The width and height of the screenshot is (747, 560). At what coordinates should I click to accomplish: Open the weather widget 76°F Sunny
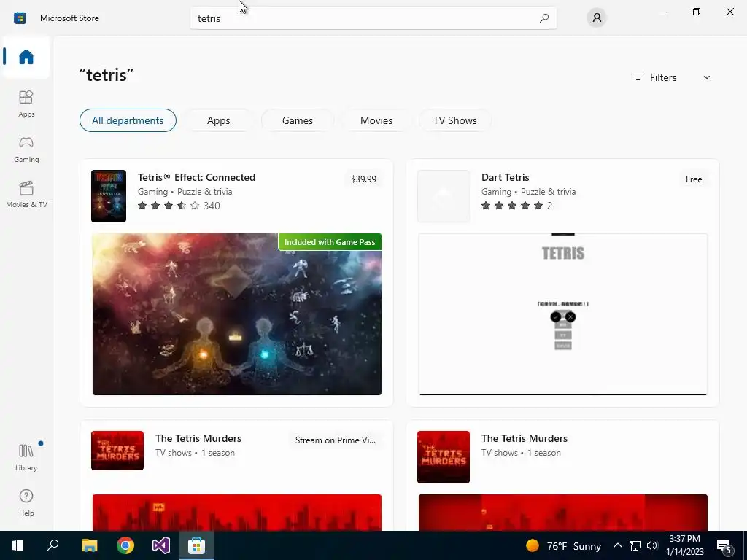coord(563,545)
